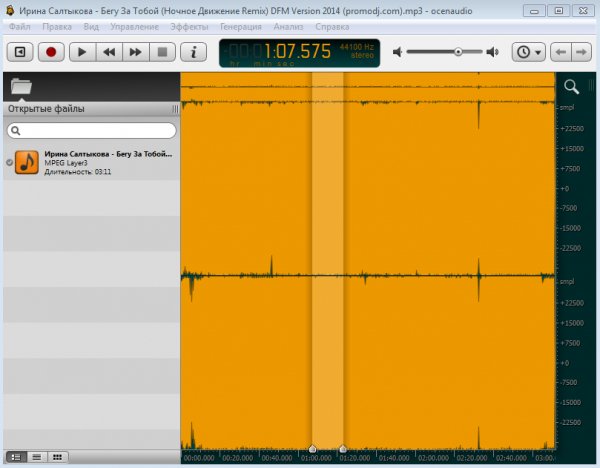Click the 44100 Hz stereo format label
Image resolution: width=600 pixels, height=468 pixels.
[x=356, y=51]
